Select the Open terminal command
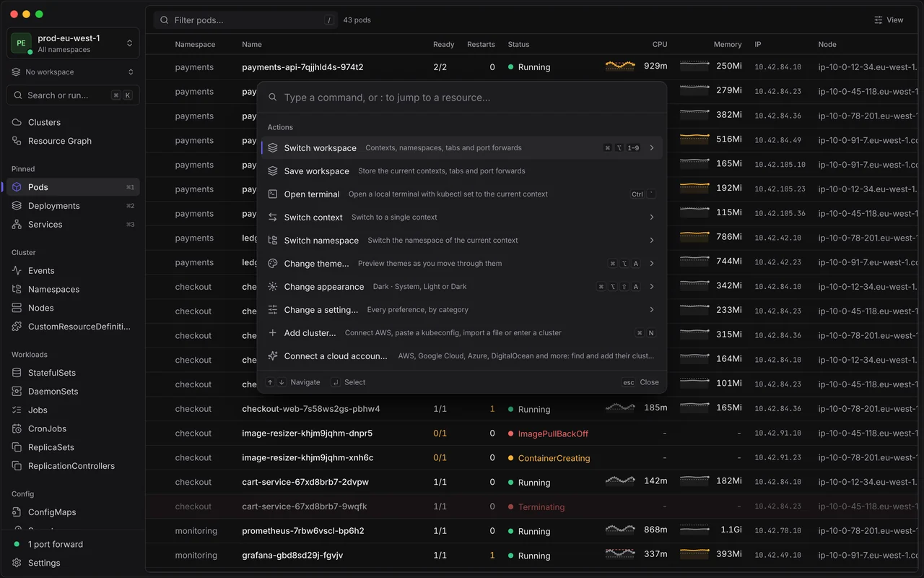This screenshot has width=924, height=578. (462, 194)
